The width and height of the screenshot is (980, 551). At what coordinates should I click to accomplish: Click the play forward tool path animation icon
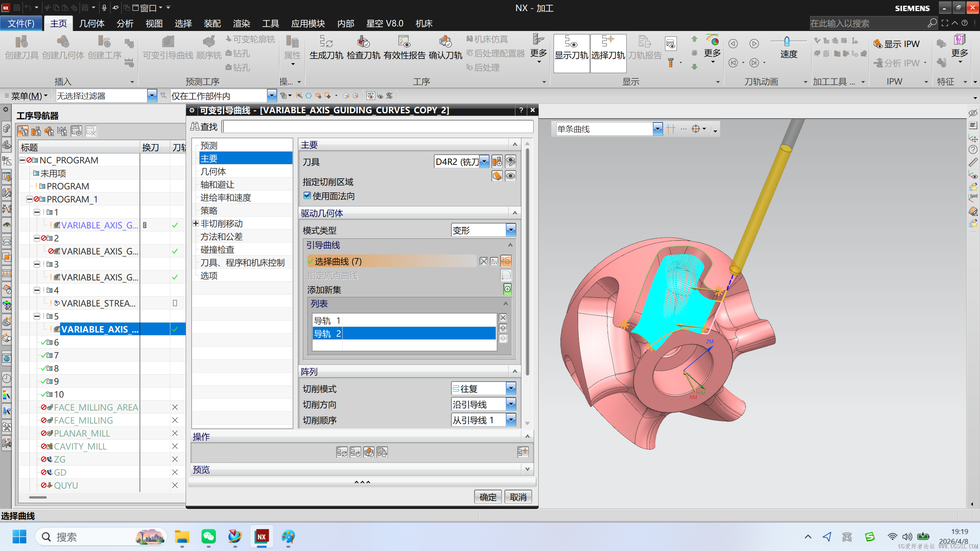[x=754, y=44]
